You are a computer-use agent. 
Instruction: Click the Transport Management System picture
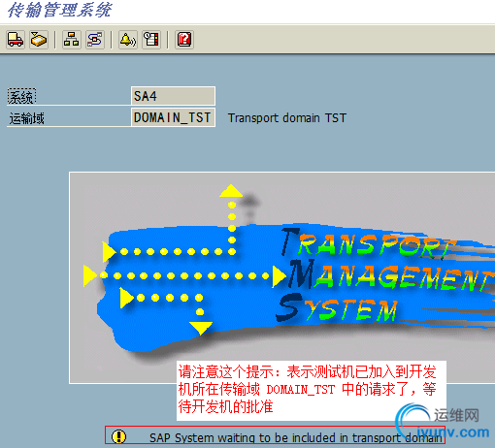point(281,278)
